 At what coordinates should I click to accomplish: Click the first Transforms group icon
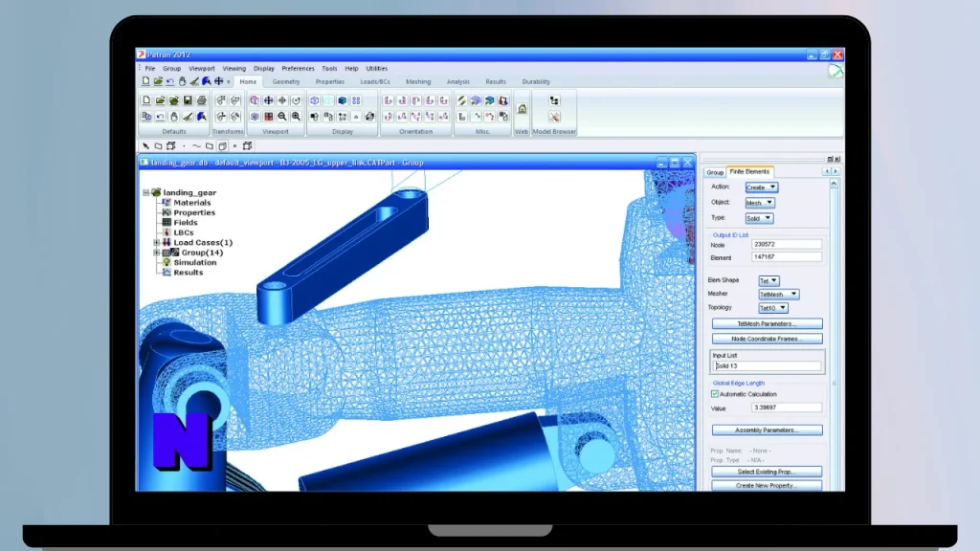point(221,100)
